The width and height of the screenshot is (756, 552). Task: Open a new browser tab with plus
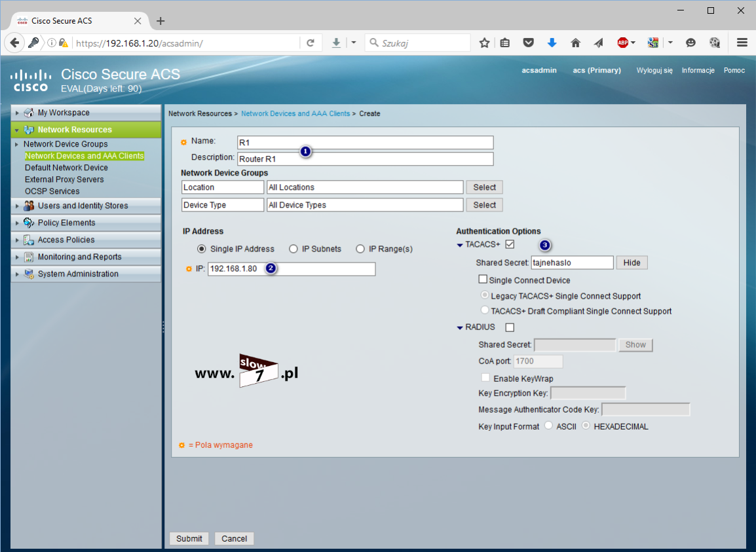point(161,21)
